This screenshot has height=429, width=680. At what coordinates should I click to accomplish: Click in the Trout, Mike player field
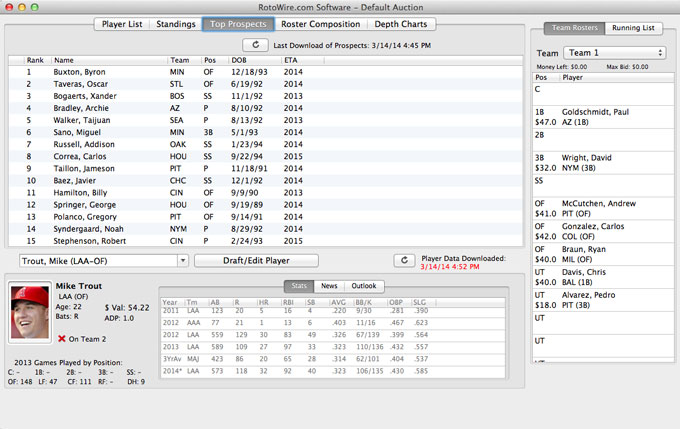[x=98, y=261]
